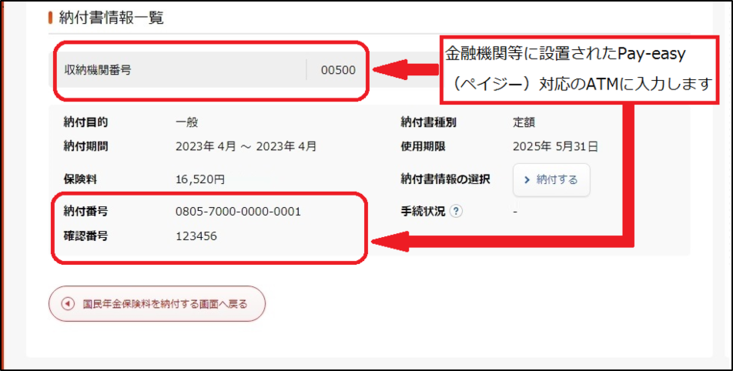
Task: Click the 納付期間 label
Action: (x=86, y=147)
